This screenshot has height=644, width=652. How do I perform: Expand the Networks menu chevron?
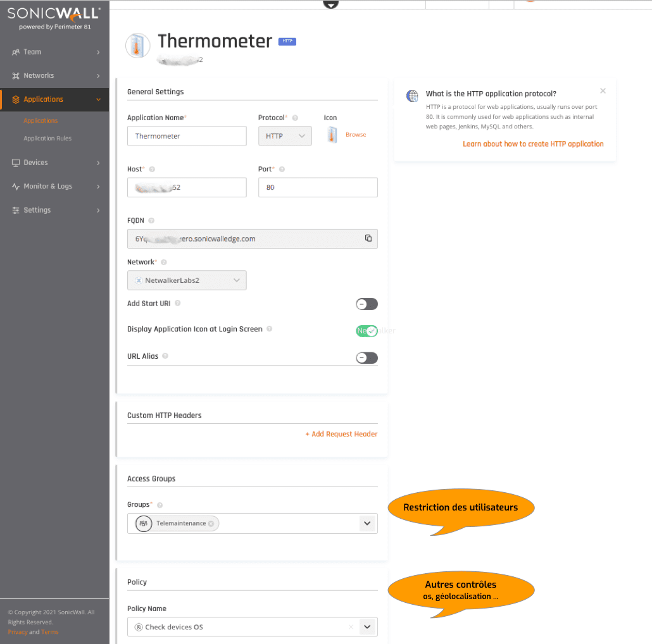[x=99, y=76]
